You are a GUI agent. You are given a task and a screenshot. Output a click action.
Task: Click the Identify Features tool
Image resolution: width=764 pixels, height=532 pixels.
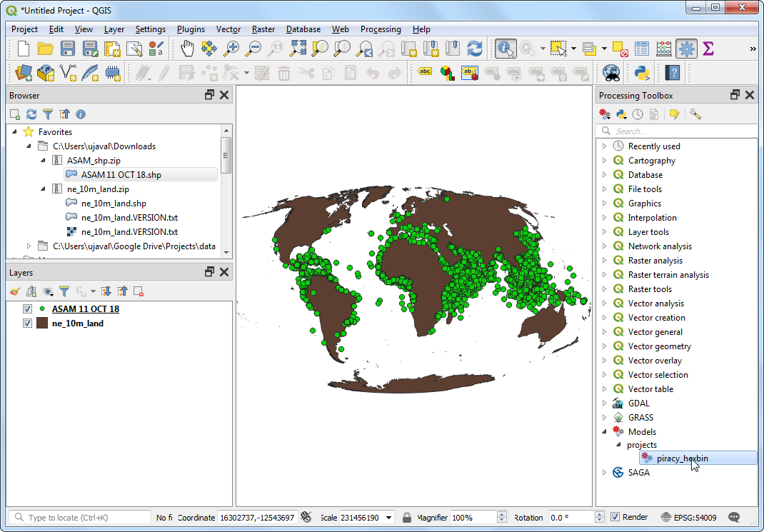coord(506,49)
